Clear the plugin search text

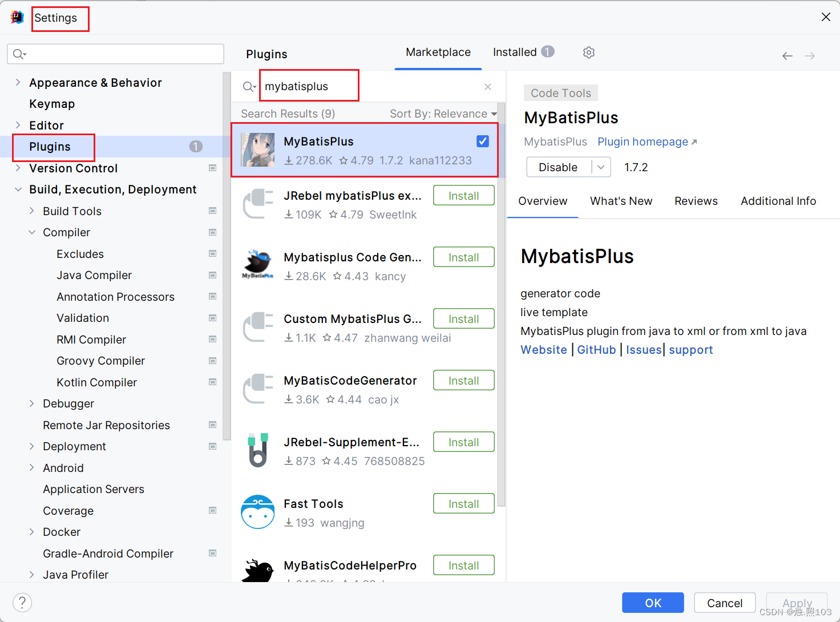click(x=488, y=87)
